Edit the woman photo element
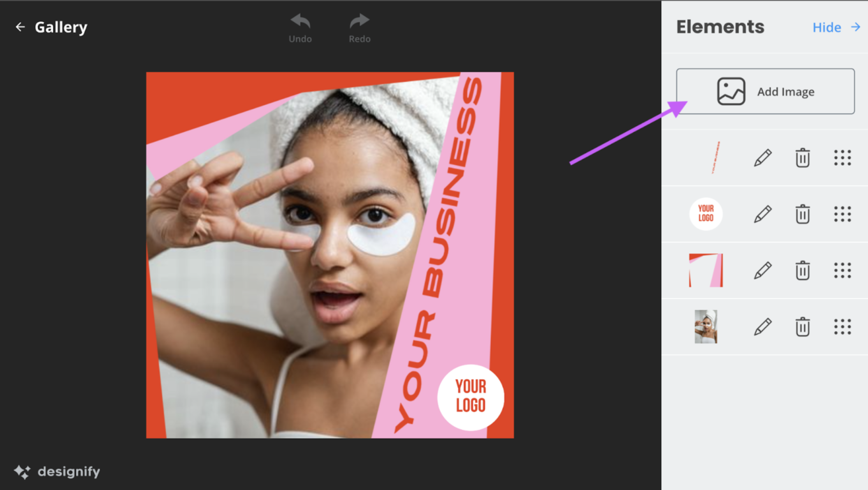 [762, 327]
